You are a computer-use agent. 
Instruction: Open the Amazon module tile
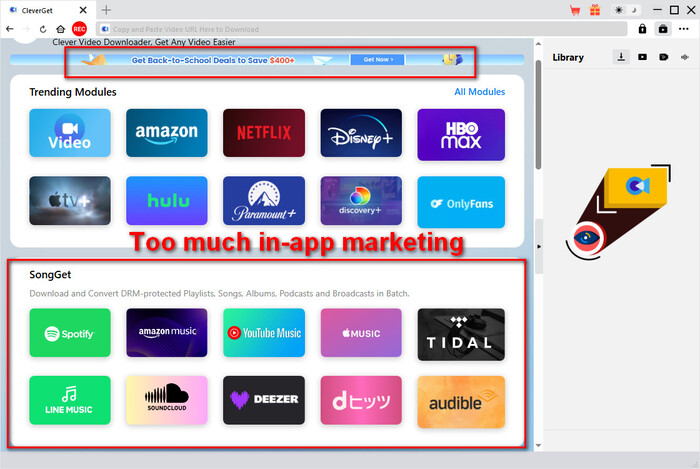pyautogui.click(x=167, y=133)
